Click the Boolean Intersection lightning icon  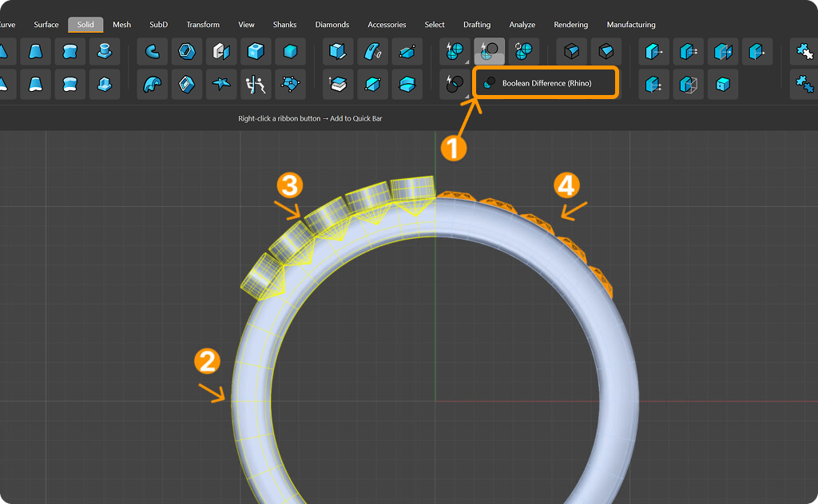pos(455,84)
